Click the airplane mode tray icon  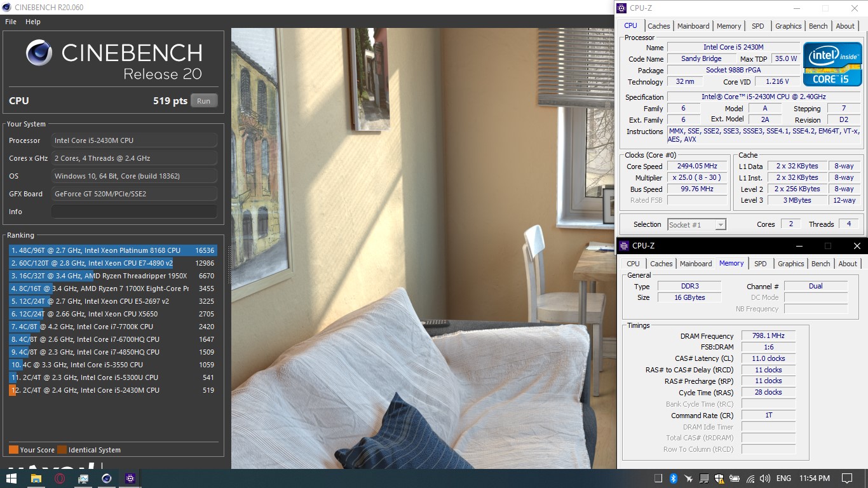click(689, 478)
